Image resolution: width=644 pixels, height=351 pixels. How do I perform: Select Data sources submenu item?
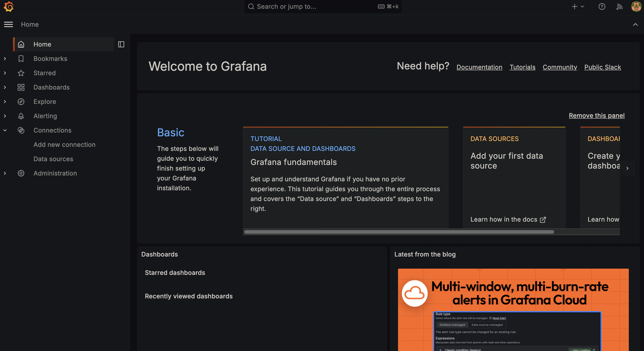coord(53,159)
